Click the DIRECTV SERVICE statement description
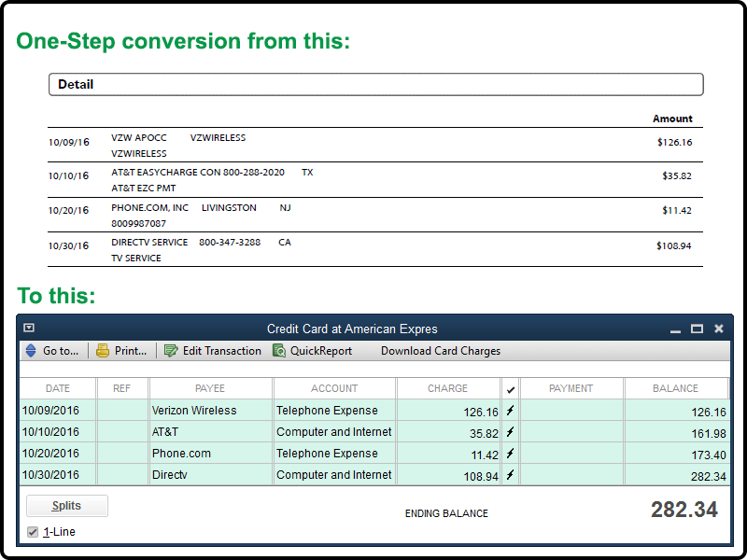Viewport: 747px width, 560px height. [201, 250]
